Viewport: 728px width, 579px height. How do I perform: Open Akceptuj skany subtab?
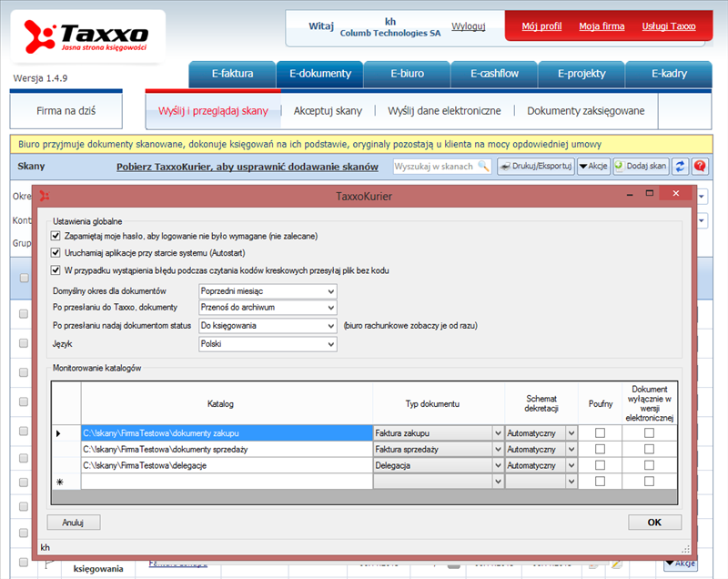point(328,111)
